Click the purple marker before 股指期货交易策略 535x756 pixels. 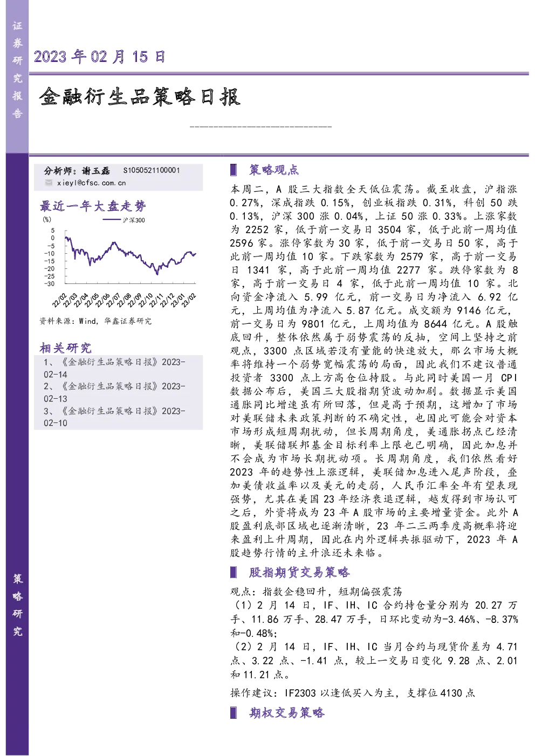(x=234, y=572)
